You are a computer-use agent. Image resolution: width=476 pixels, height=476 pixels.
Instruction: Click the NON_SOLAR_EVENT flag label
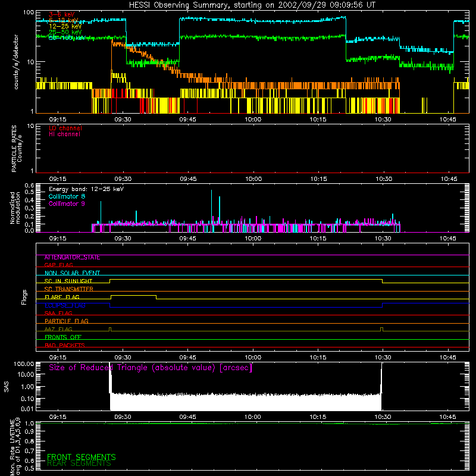72,273
